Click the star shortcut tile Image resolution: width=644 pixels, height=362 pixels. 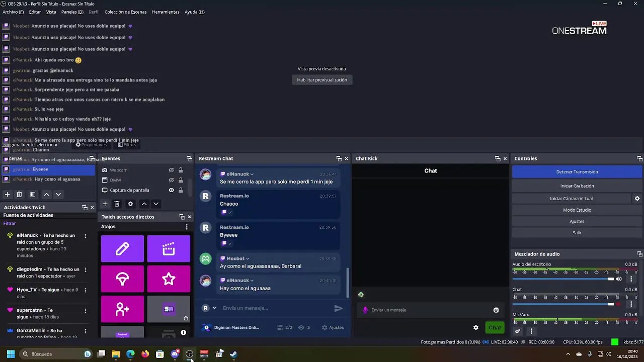click(169, 279)
